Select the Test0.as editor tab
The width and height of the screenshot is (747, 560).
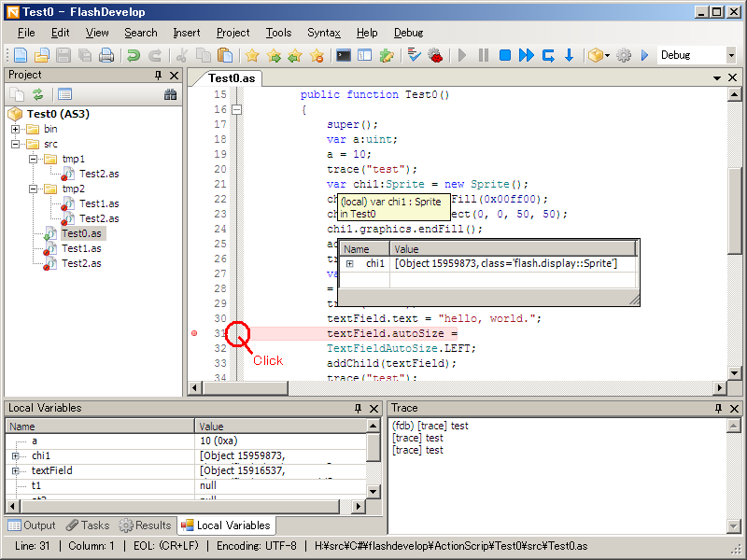pos(232,78)
